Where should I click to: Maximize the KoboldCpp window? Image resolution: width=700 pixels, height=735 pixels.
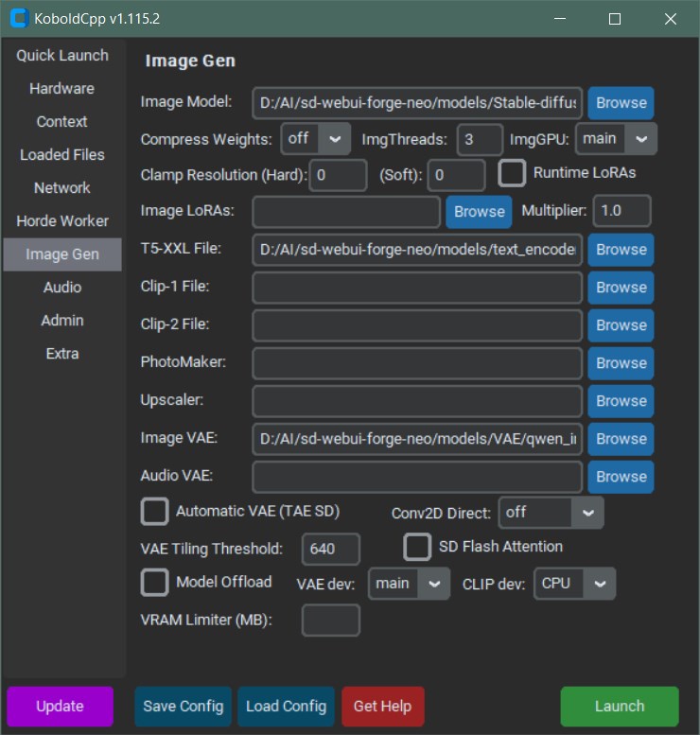click(615, 19)
